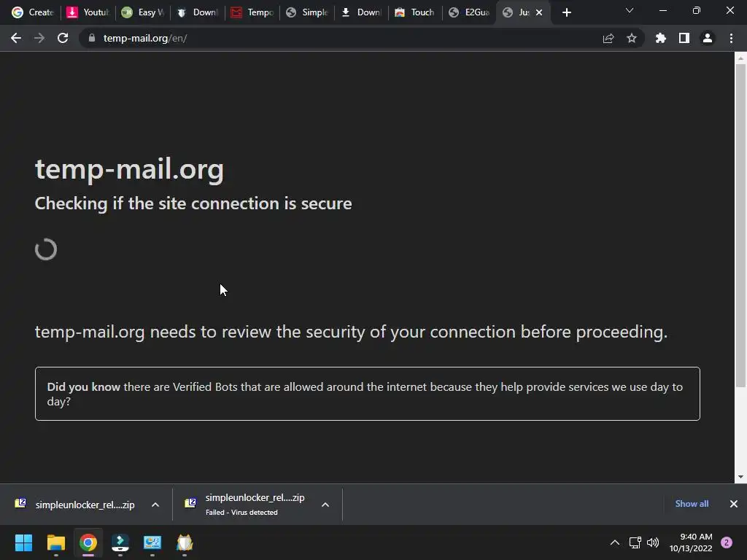Viewport: 747px width, 560px height.
Task: Switch to the E2Gua tab
Action: click(x=470, y=12)
